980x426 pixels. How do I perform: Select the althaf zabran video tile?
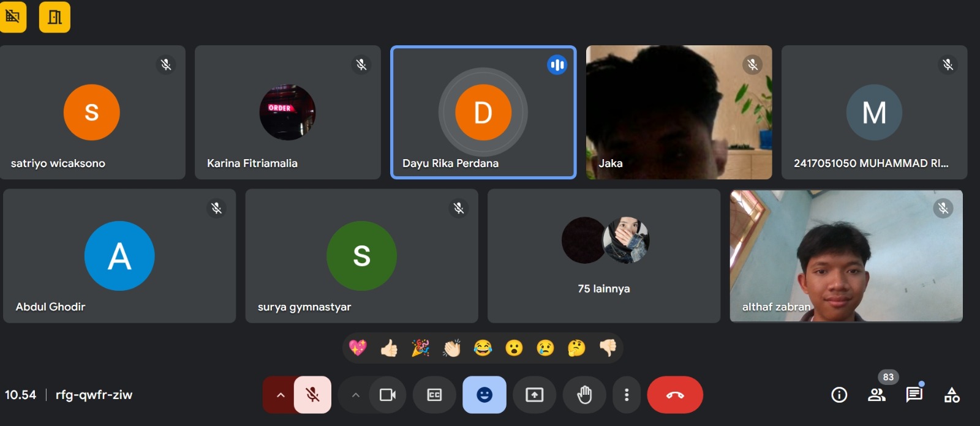point(845,256)
